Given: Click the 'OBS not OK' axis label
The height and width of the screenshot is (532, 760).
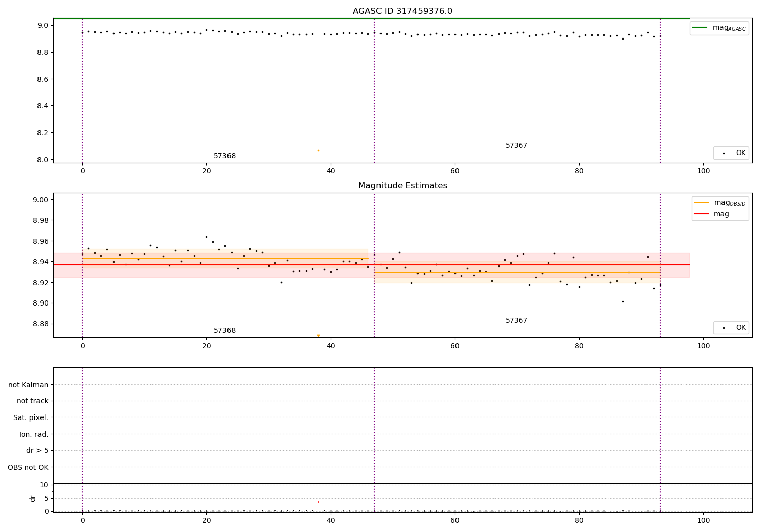Looking at the screenshot, I should pyautogui.click(x=28, y=467).
